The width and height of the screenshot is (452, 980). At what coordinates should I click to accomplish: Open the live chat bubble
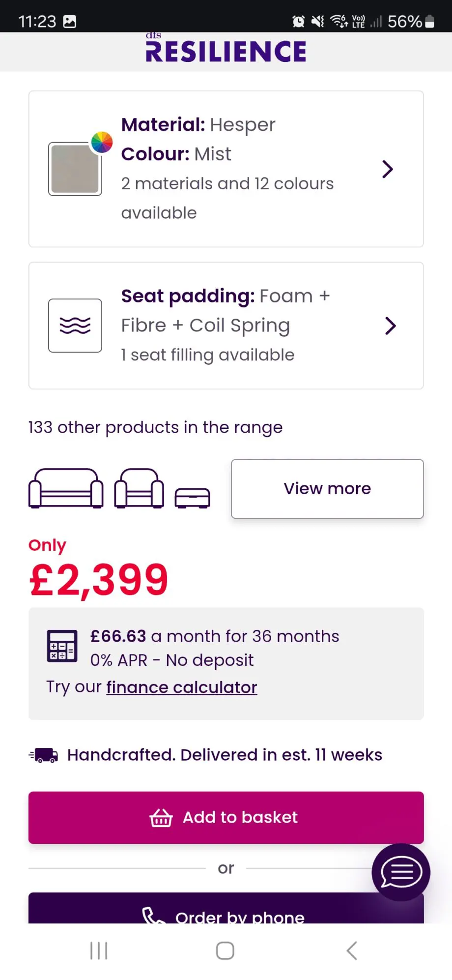click(x=401, y=872)
